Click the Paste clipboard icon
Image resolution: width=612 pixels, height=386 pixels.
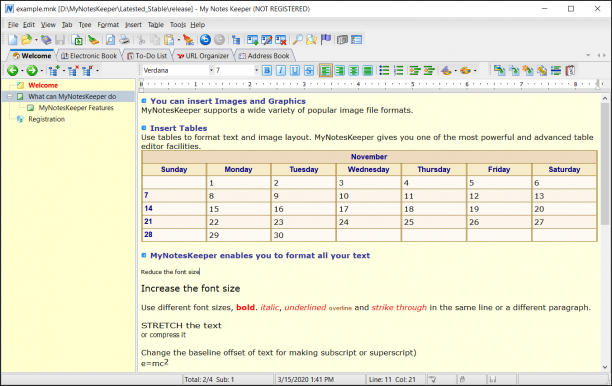point(169,40)
